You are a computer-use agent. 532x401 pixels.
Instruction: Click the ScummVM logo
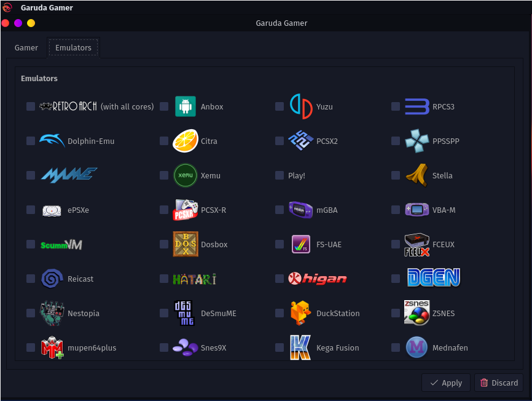pos(61,244)
